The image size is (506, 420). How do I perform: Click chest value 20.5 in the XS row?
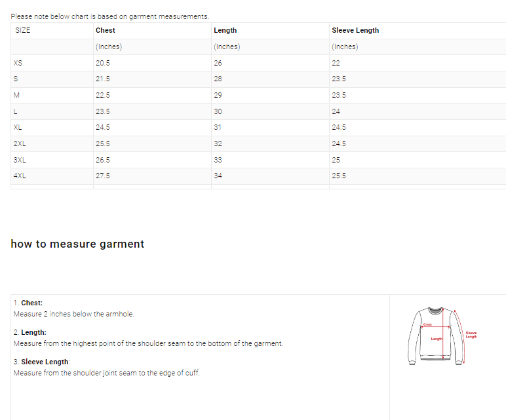102,63
